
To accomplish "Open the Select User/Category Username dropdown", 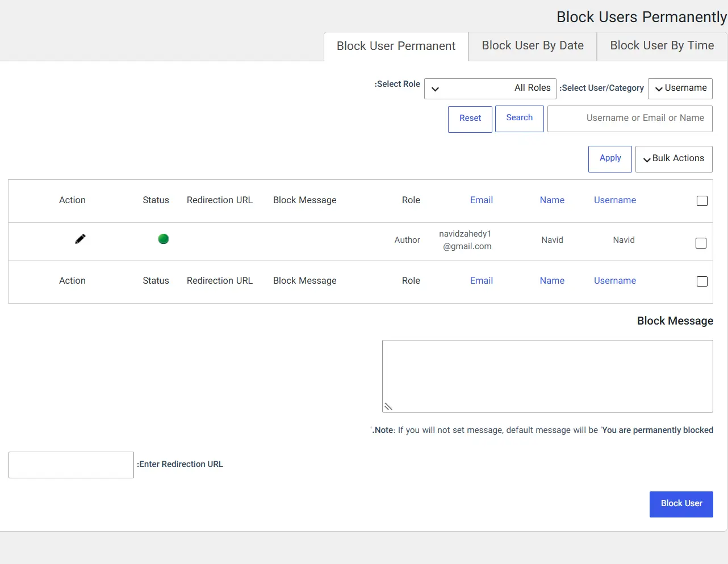I will click(680, 89).
